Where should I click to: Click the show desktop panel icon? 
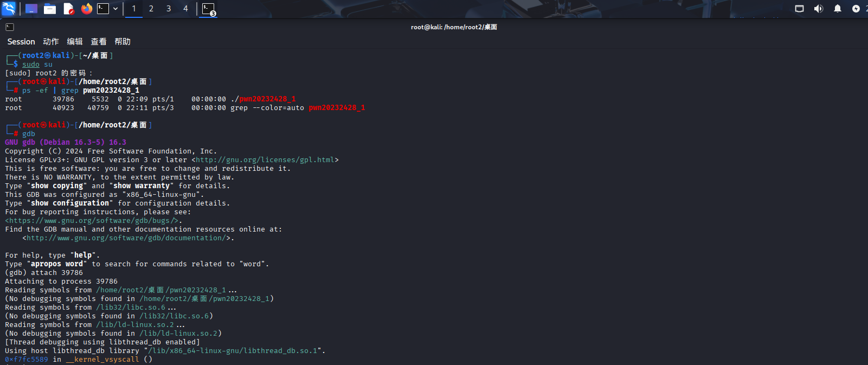(31, 9)
